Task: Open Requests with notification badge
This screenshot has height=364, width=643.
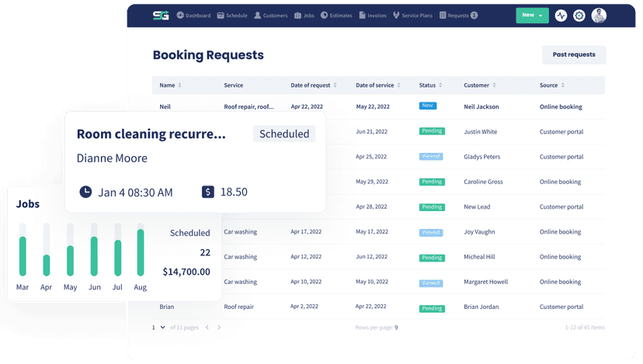Action: [x=458, y=16]
